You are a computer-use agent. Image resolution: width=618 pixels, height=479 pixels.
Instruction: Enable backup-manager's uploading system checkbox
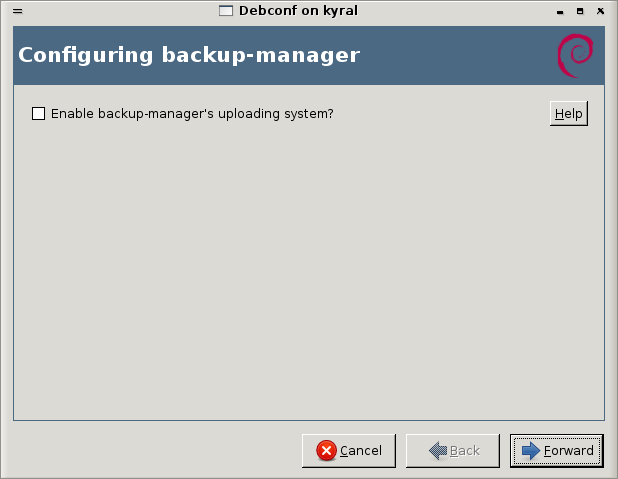point(38,114)
